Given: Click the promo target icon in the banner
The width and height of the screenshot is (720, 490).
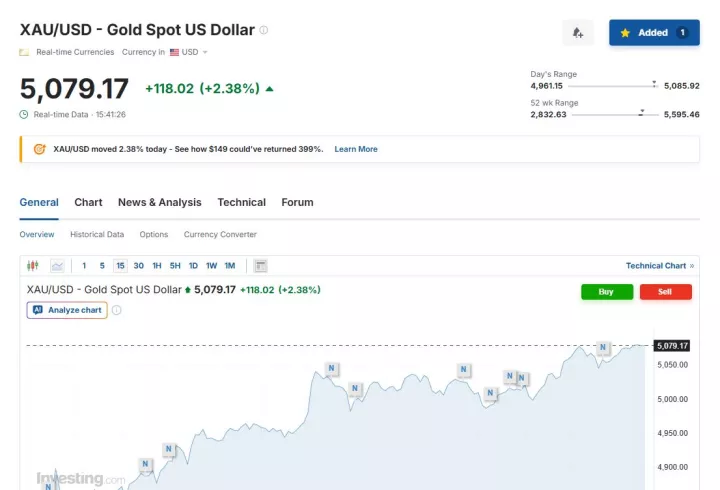Looking at the screenshot, I should pos(39,149).
